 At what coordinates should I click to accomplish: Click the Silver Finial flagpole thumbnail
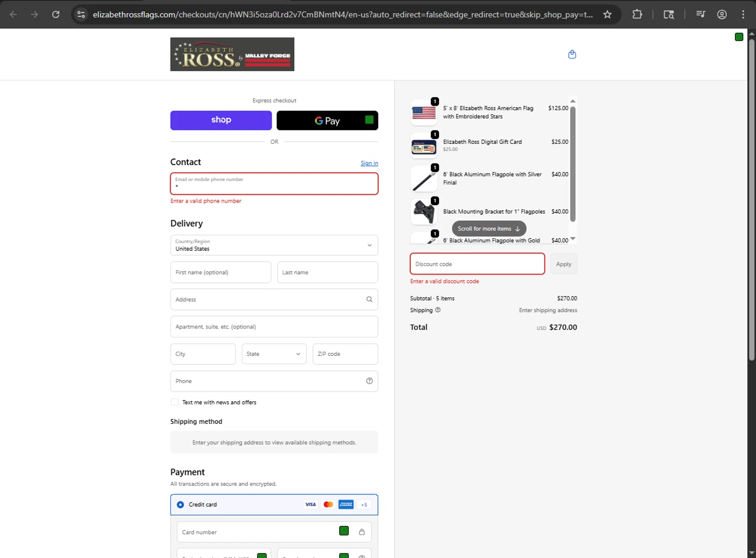[x=424, y=179]
